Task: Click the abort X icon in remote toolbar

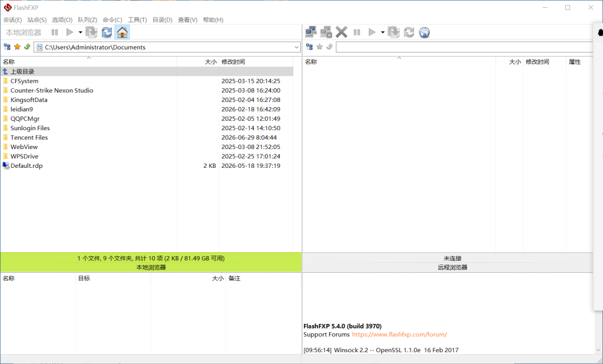Action: 341,32
